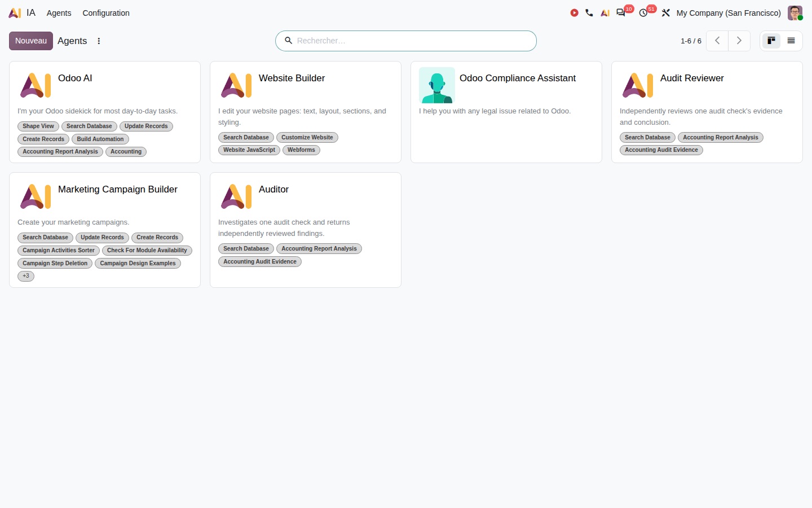
Task: Click Check For Module Availability tag
Action: 147,251
